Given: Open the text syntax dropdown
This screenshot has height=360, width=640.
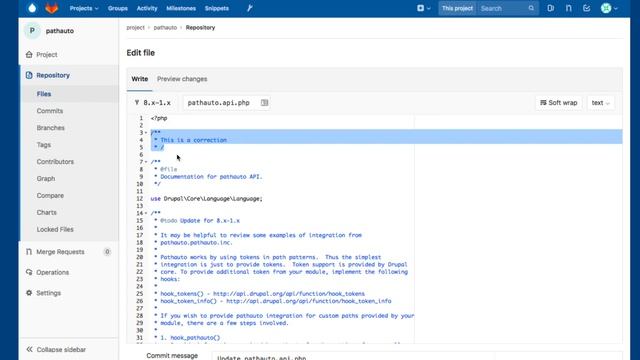Looking at the screenshot, I should 600,103.
